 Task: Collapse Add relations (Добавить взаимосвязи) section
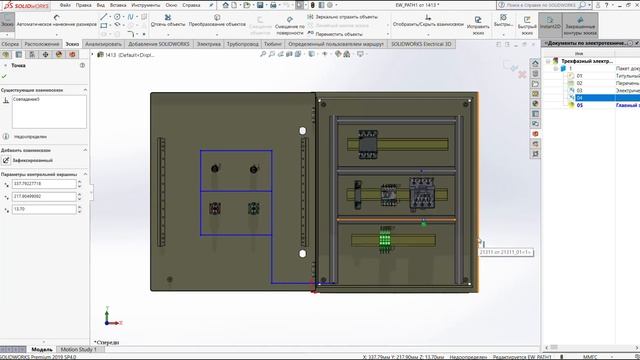(85, 150)
